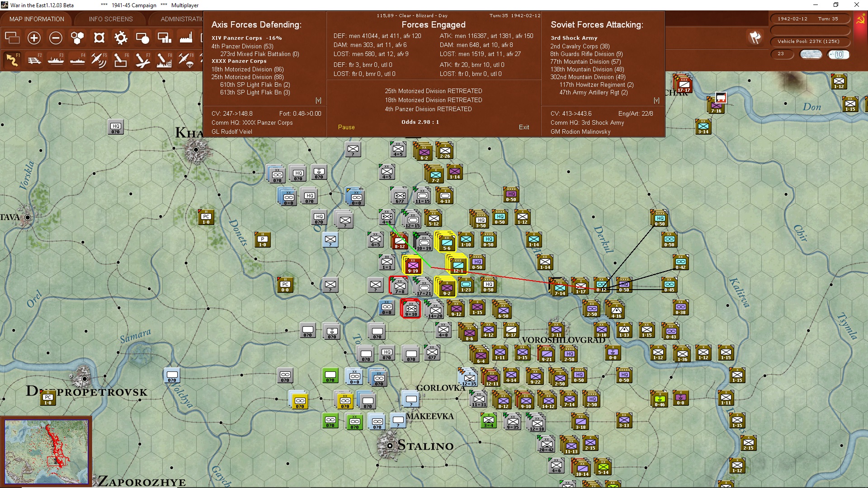Click the monitor with circle toolbar icon

click(x=142, y=38)
